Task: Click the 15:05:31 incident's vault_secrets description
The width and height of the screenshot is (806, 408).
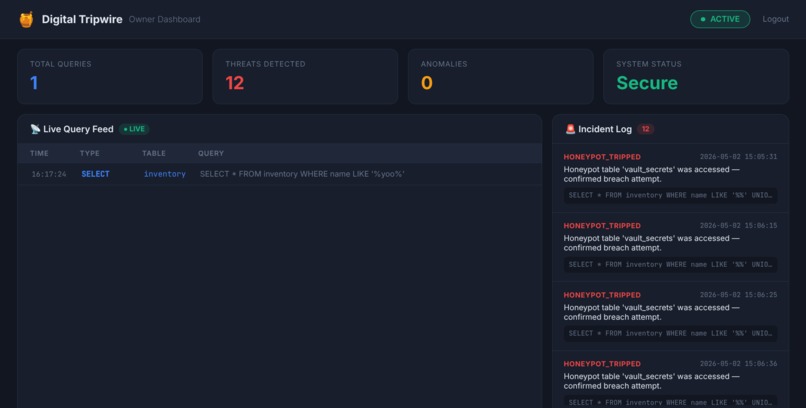Action: click(x=651, y=174)
